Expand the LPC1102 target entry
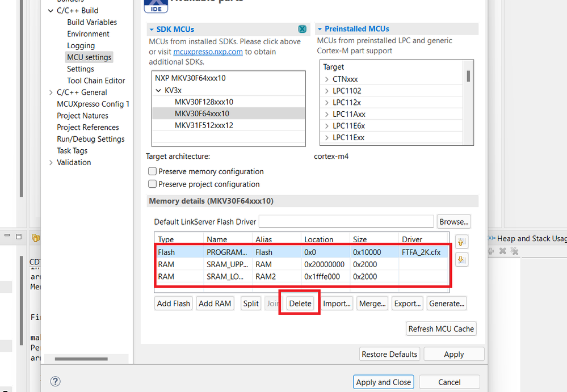 tap(327, 91)
